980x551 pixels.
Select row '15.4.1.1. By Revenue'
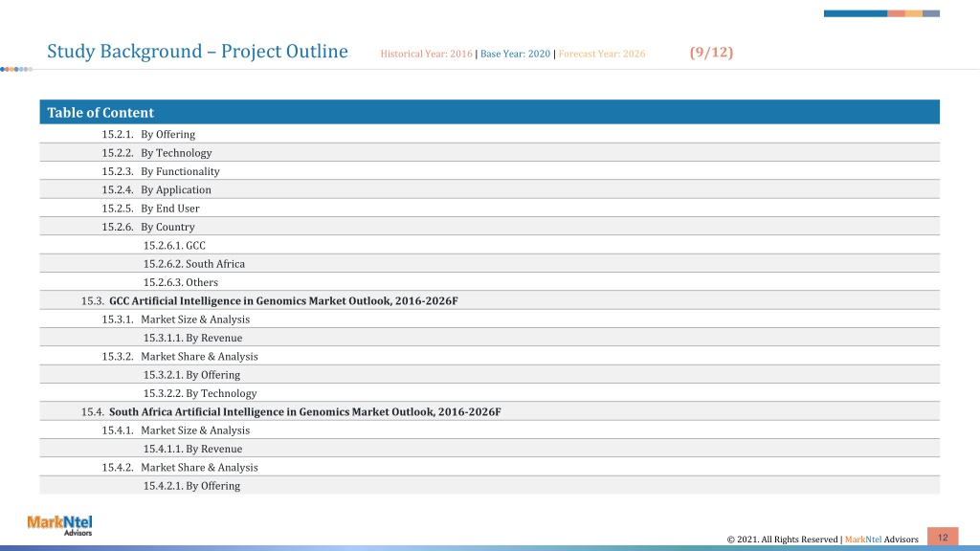coord(489,449)
